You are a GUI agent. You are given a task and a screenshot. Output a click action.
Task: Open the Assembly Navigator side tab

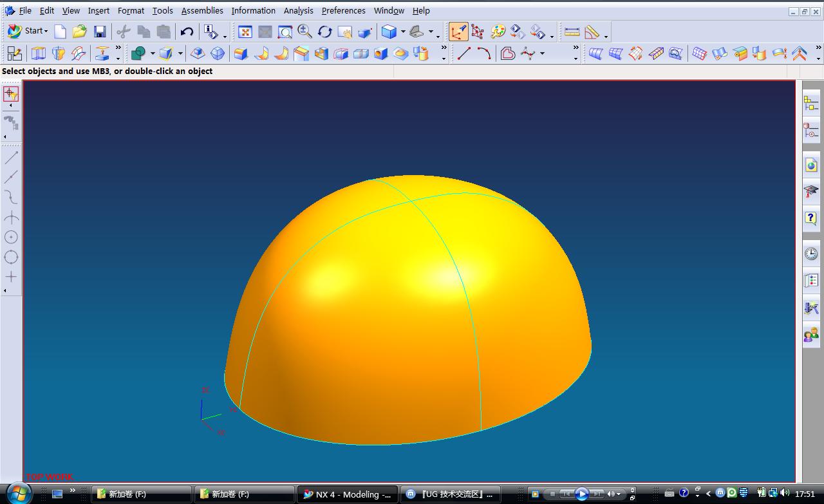811,102
